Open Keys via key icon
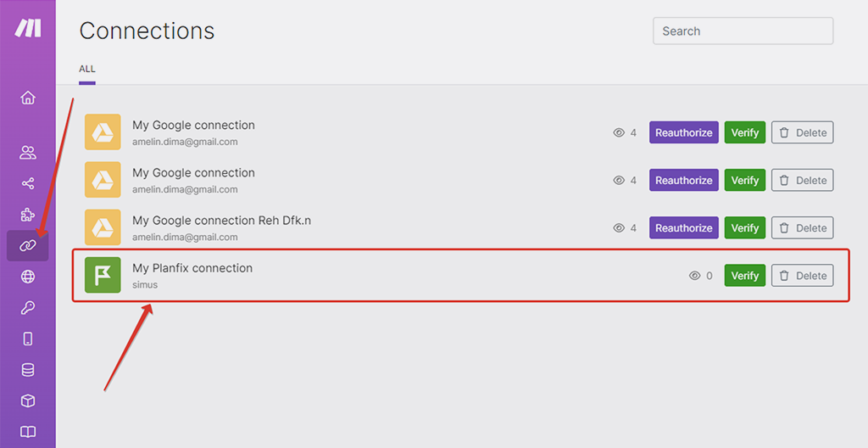 (28, 308)
